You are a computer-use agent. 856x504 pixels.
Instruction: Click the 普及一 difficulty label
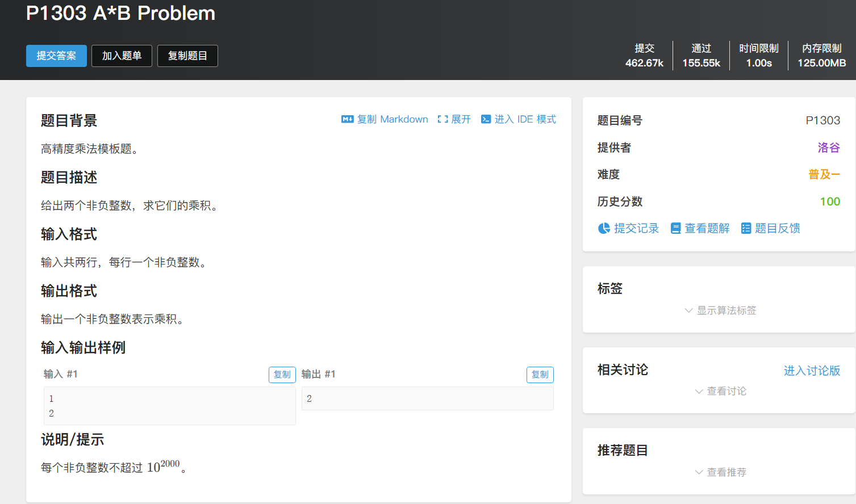coord(824,174)
